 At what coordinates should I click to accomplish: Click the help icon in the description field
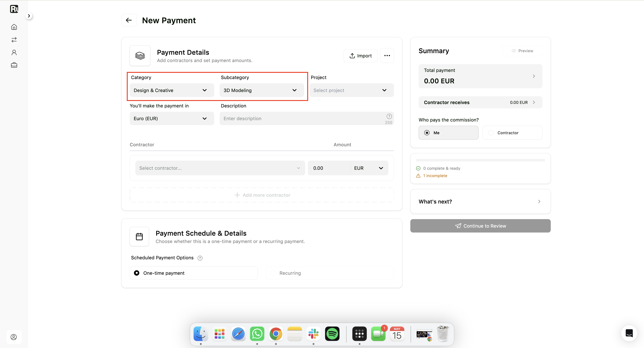(389, 116)
